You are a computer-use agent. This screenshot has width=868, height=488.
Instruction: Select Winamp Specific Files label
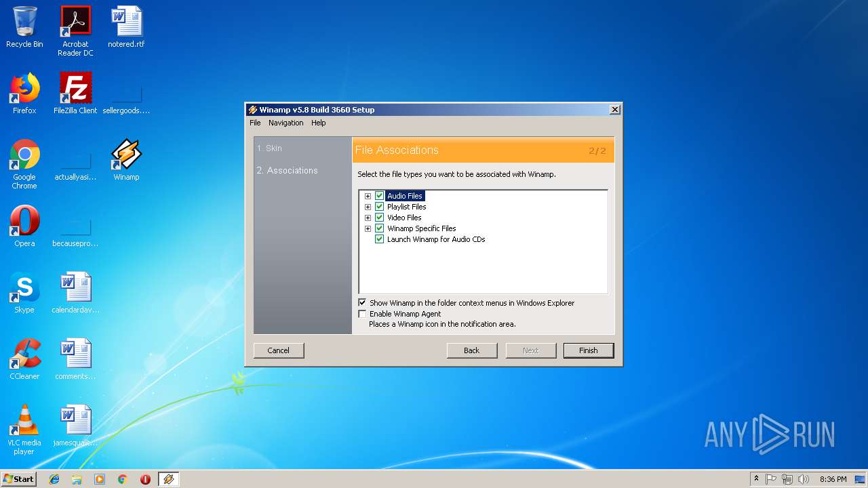pyautogui.click(x=422, y=228)
